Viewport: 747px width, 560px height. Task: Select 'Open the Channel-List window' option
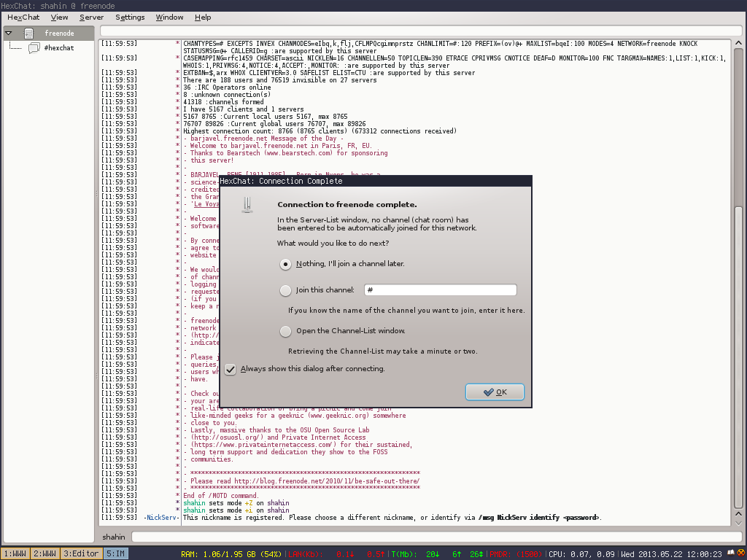pos(285,331)
